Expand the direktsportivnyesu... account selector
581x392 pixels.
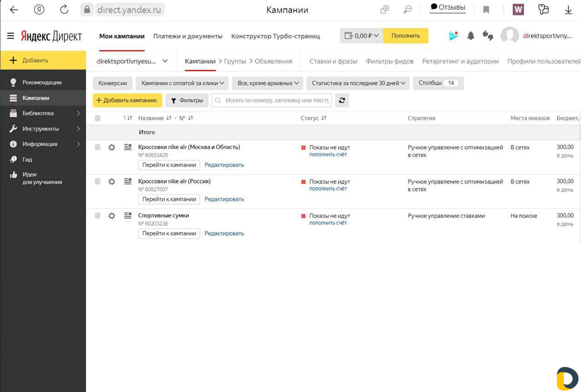132,61
